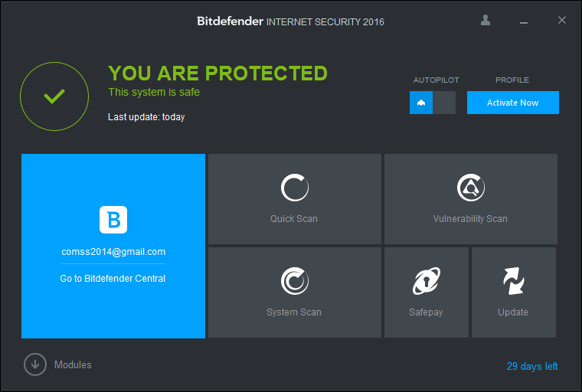Viewport: 582px width, 392px height.
Task: Minimize the Bitdefender window
Action: (523, 23)
